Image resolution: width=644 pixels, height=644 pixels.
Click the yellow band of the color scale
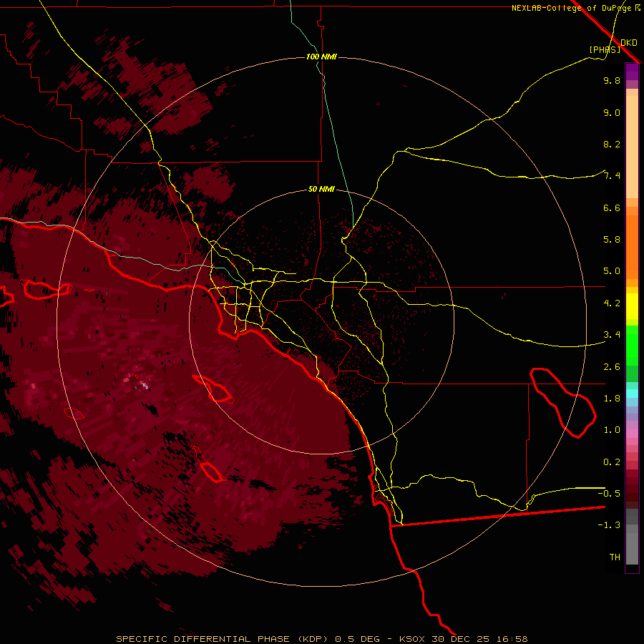pos(632,306)
